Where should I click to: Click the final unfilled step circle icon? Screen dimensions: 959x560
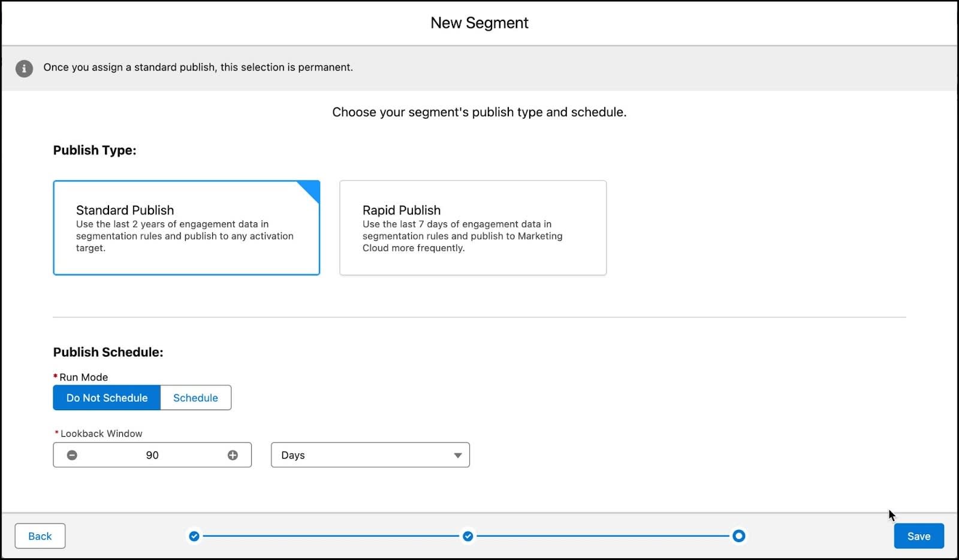(739, 536)
